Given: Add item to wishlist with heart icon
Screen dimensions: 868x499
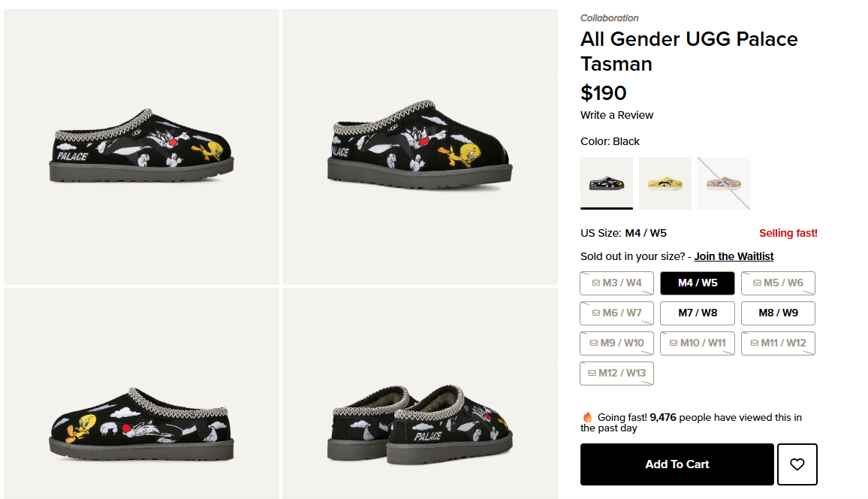Looking at the screenshot, I should pos(797,464).
